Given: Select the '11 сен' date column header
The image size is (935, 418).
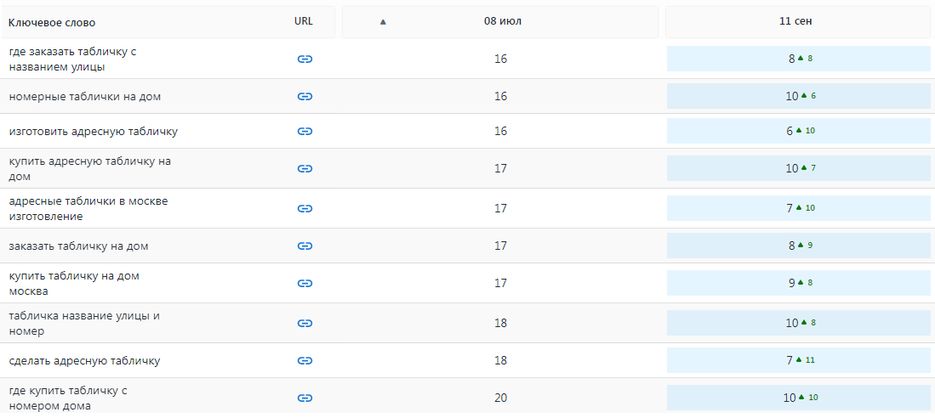Looking at the screenshot, I should coord(798,21).
